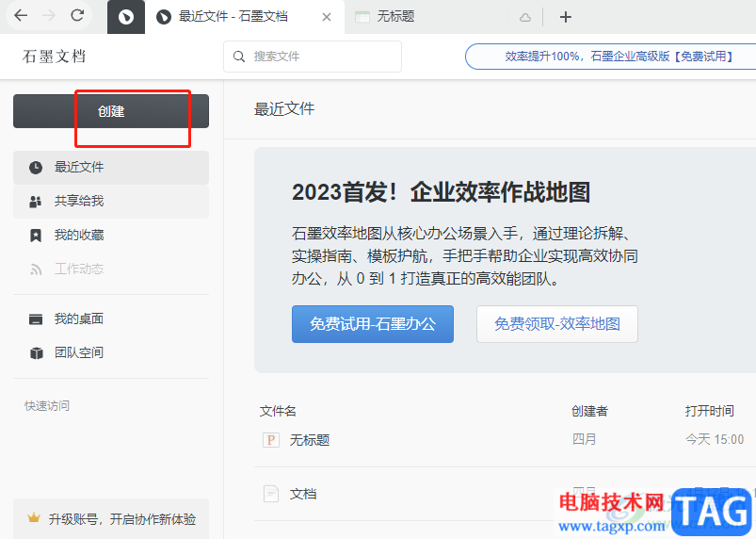Click the 免费试用-石墨办公 button
The height and width of the screenshot is (539, 756).
(x=373, y=324)
